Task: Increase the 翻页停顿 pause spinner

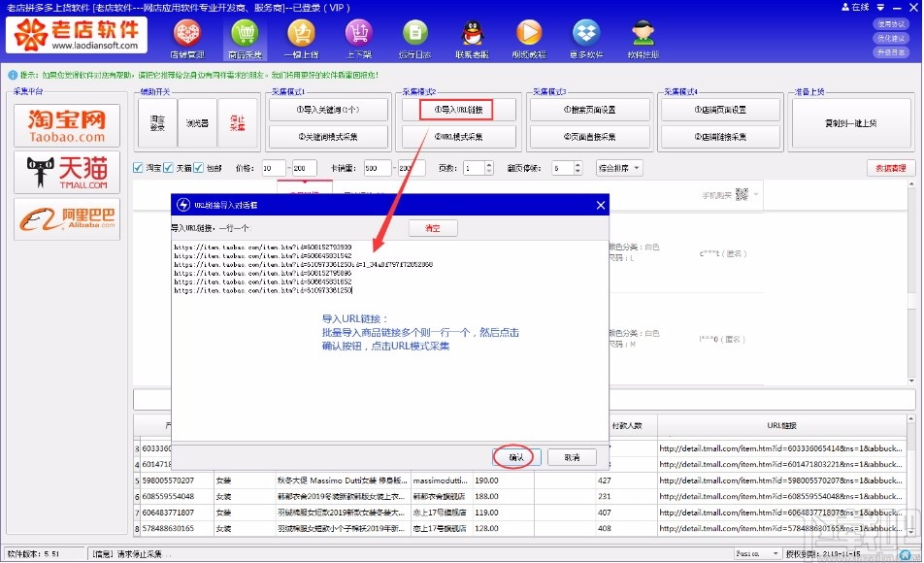Action: pos(577,164)
